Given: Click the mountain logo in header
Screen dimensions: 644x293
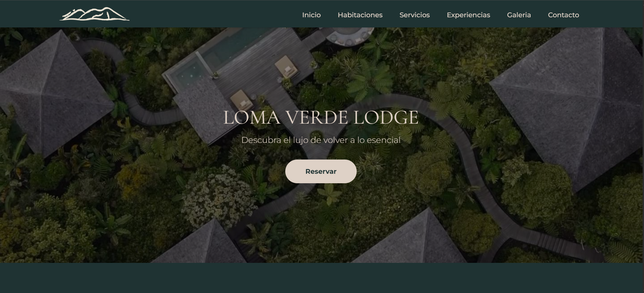Looking at the screenshot, I should click(94, 14).
